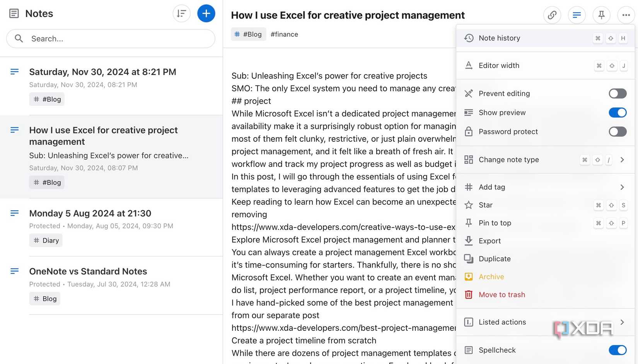
Task: Select Move to trash entry
Action: point(546,294)
